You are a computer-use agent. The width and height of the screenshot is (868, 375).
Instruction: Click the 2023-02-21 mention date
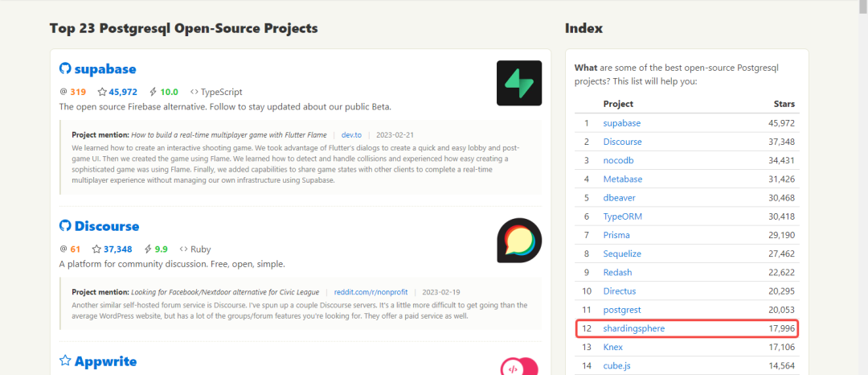[x=395, y=134]
